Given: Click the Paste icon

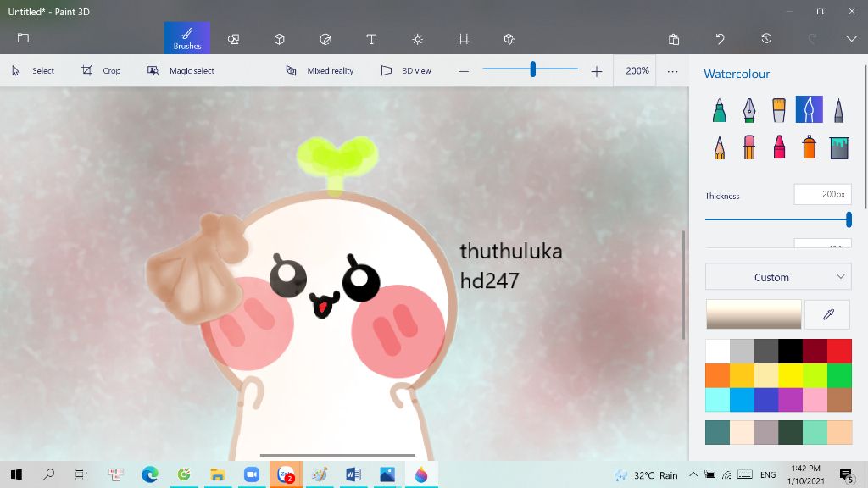Looking at the screenshot, I should coord(674,39).
